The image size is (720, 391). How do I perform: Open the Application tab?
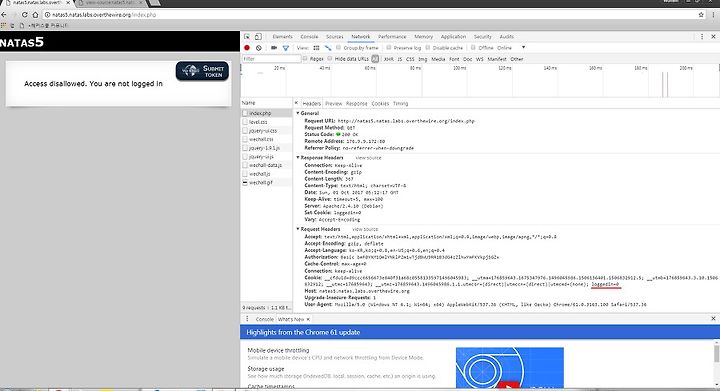point(453,37)
